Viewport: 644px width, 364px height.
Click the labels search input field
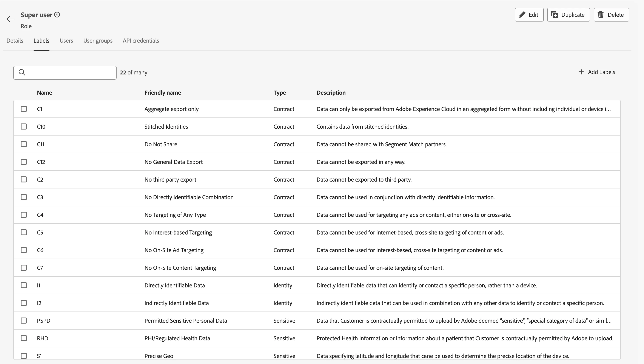[70, 73]
